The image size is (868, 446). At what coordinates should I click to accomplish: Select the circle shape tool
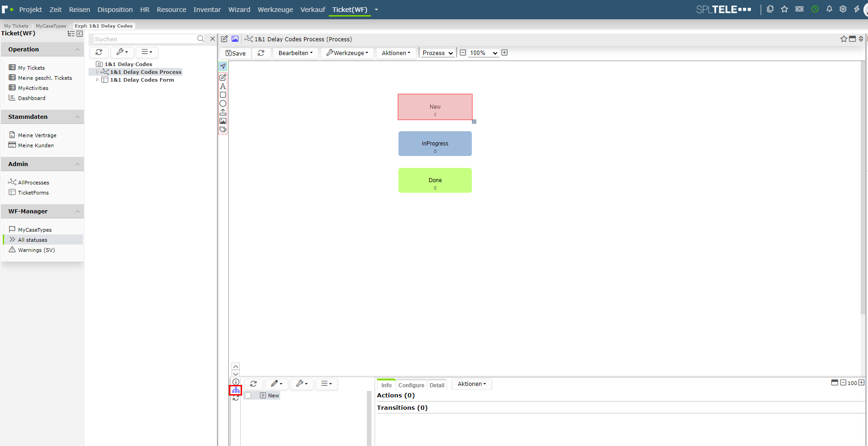pyautogui.click(x=223, y=104)
